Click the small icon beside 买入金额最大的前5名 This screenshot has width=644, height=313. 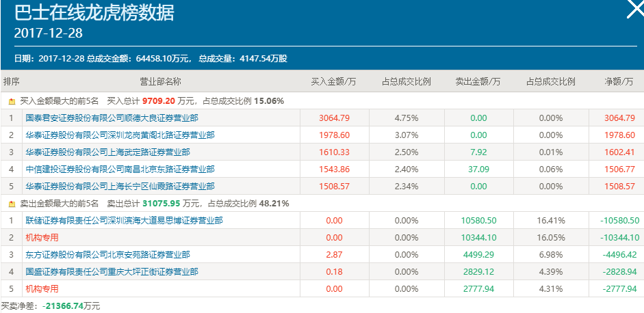(x=12, y=101)
